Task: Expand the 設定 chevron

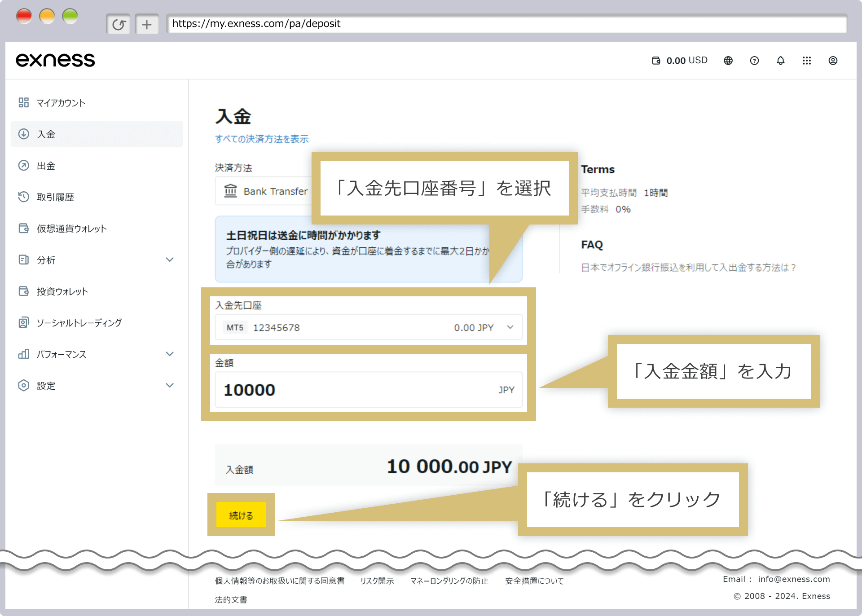Action: (170, 385)
